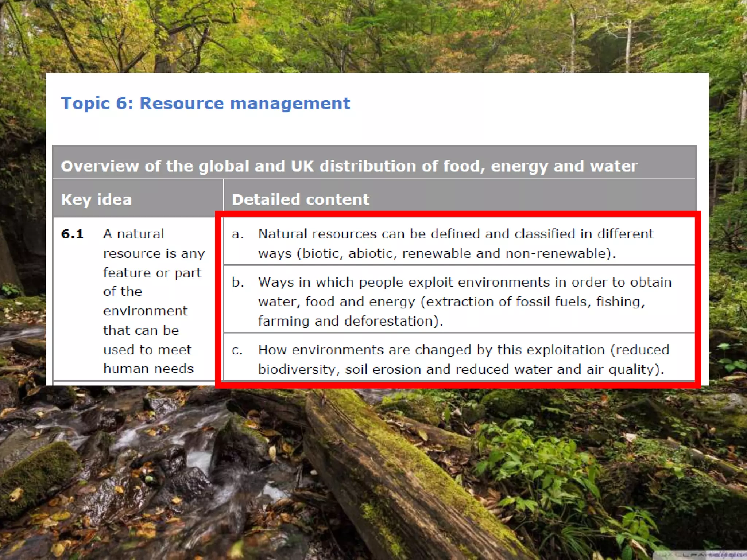
Task: Click the words "human needs" in key idea
Action: tap(148, 369)
